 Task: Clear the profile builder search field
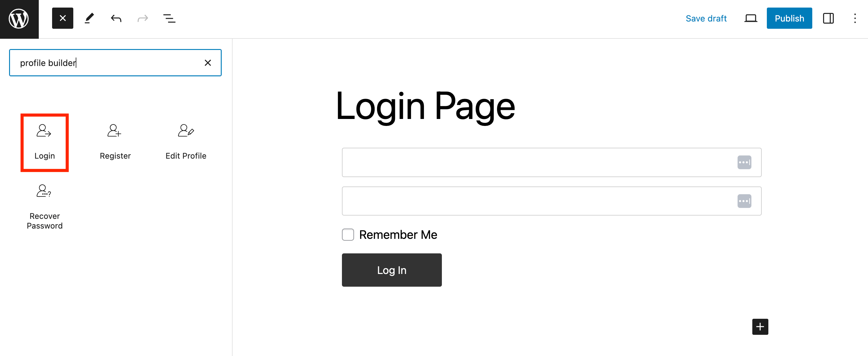tap(207, 63)
